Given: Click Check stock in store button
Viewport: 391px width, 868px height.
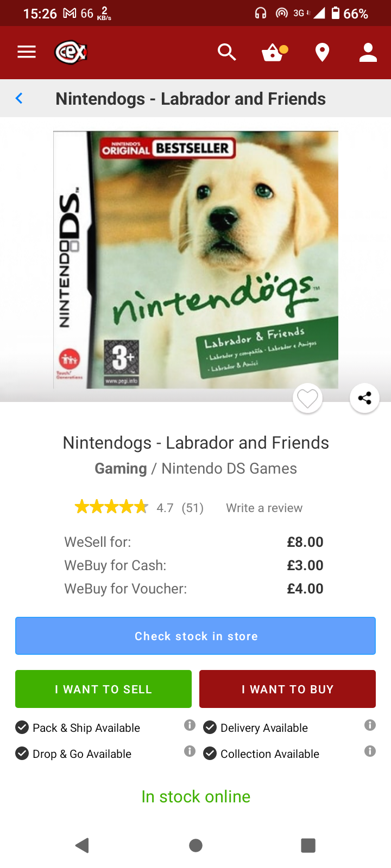Looking at the screenshot, I should point(195,636).
